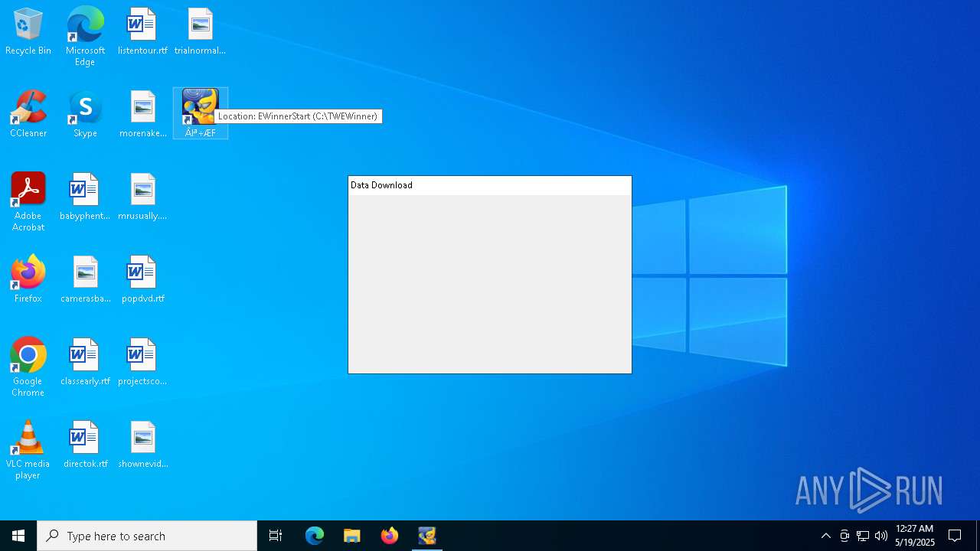
Task: Select directok.rtf document
Action: pyautogui.click(x=85, y=445)
